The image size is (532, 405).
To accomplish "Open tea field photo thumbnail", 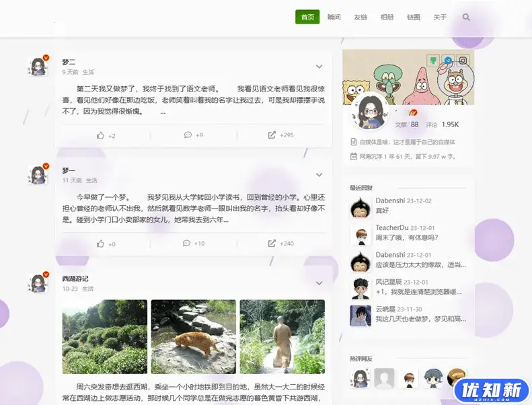I will point(105,337).
